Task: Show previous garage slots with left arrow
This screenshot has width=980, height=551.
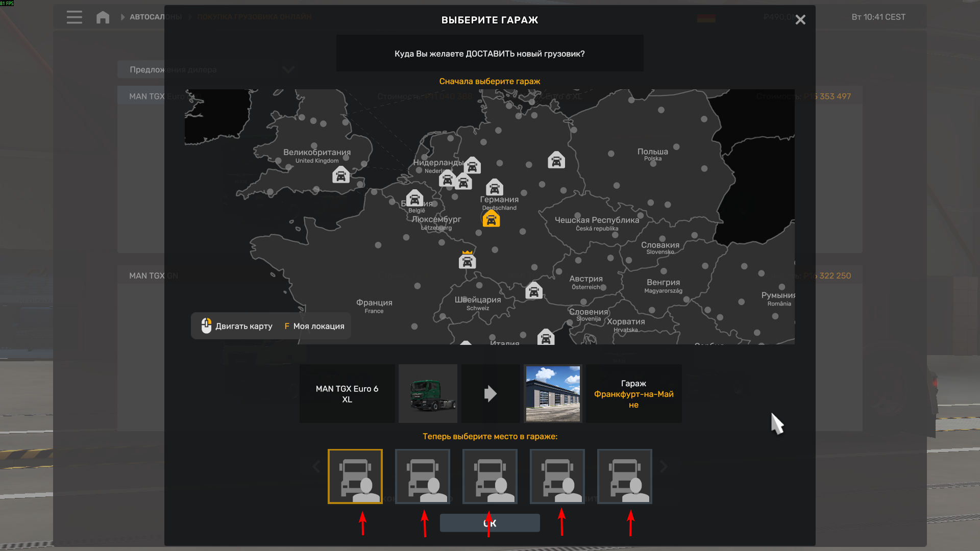Action: coord(316,466)
